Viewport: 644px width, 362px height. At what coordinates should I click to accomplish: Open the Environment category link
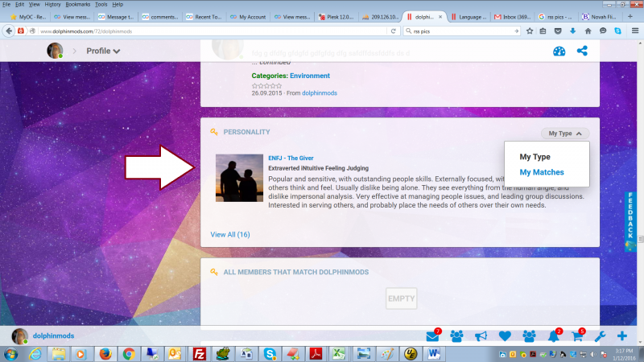309,76
